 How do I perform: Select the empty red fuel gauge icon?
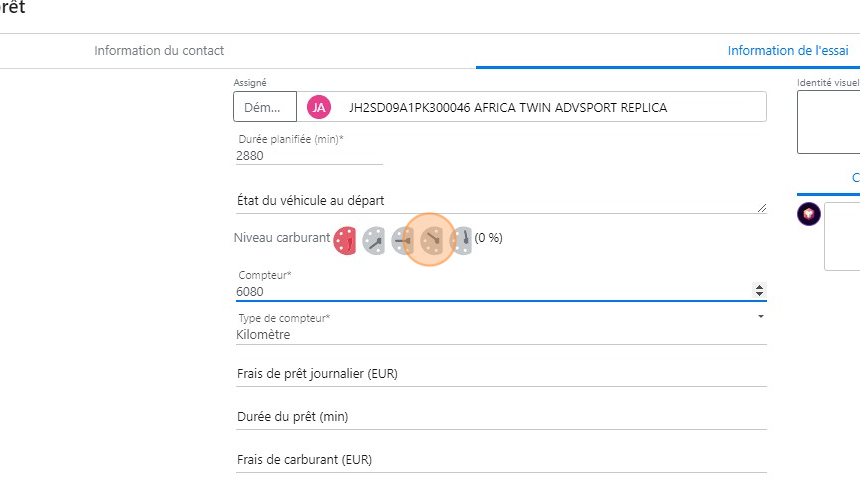click(x=345, y=240)
